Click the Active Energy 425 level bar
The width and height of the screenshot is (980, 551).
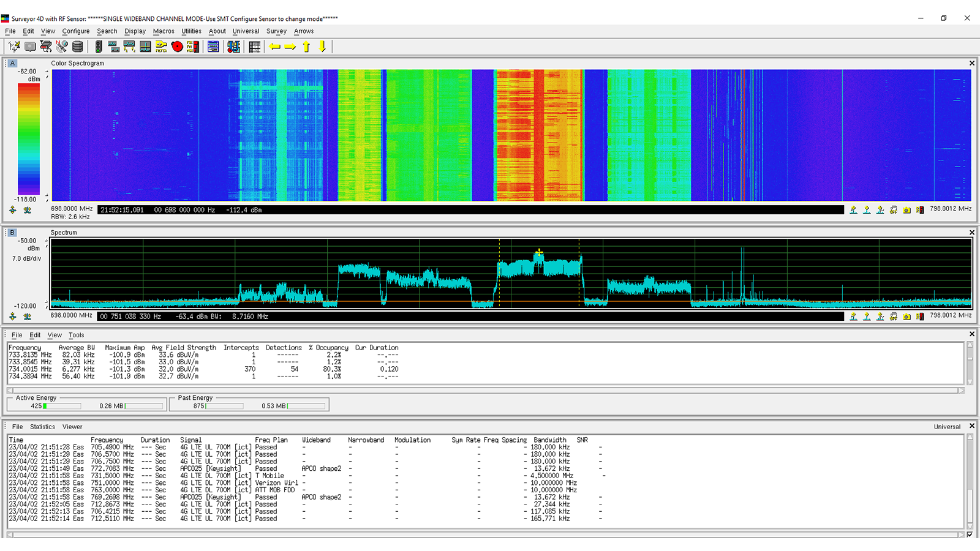tap(62, 406)
